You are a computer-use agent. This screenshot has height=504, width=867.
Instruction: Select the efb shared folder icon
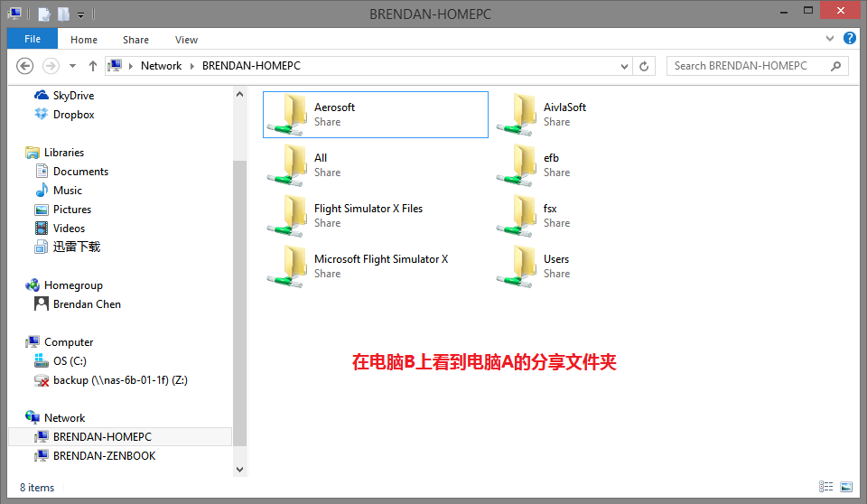point(517,165)
